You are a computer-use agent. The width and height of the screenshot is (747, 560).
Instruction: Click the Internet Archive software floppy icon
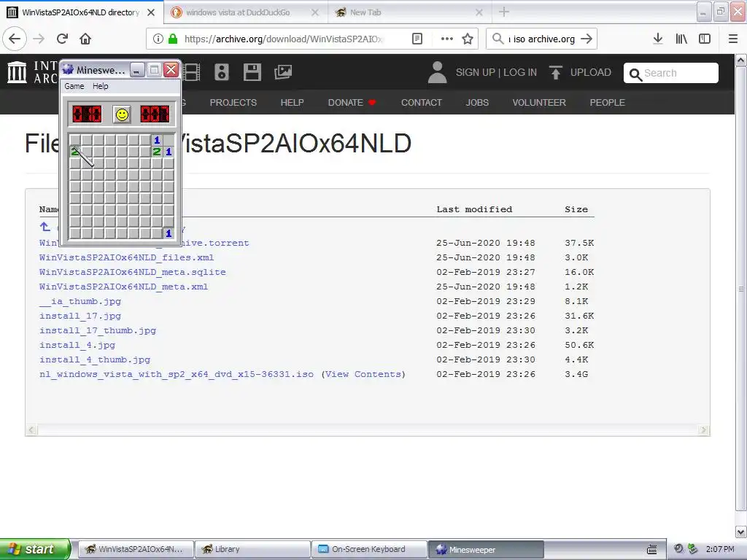(x=252, y=72)
